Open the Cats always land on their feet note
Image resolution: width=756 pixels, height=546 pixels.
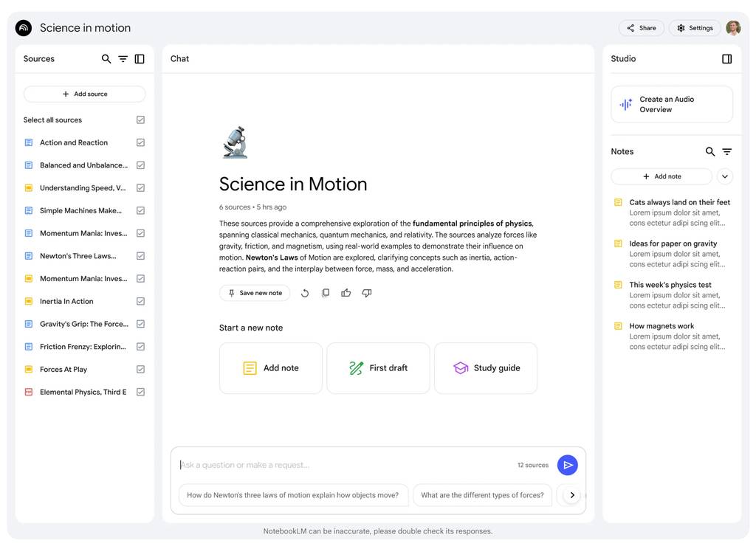point(679,202)
